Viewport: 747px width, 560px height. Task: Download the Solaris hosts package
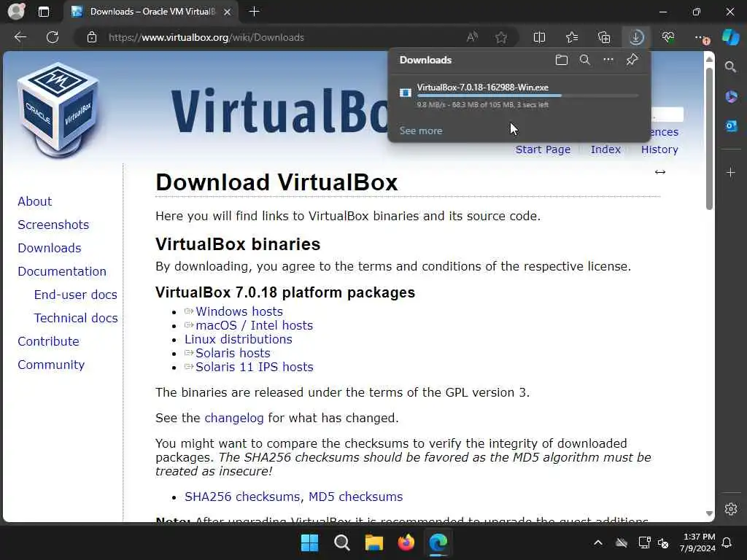pos(233,353)
